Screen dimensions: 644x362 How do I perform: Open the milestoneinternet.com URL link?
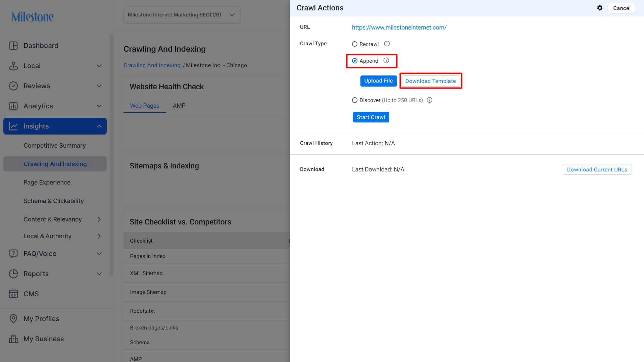click(x=399, y=28)
